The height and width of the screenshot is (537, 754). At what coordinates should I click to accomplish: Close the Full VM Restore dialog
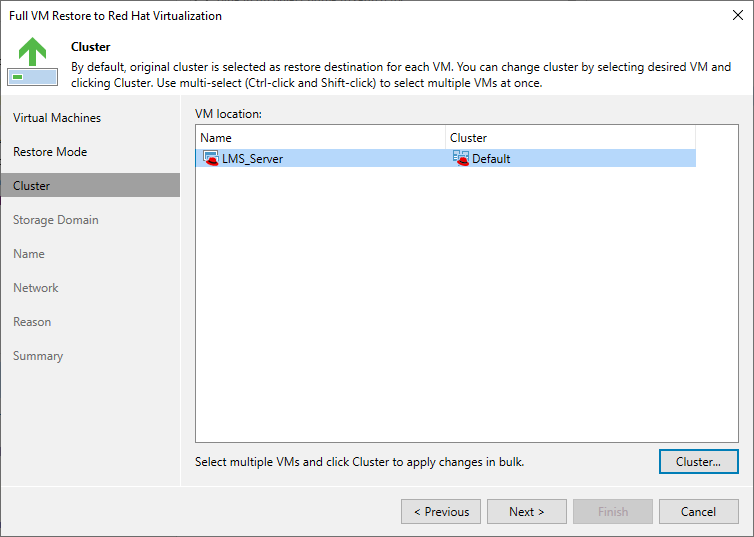[737, 16]
